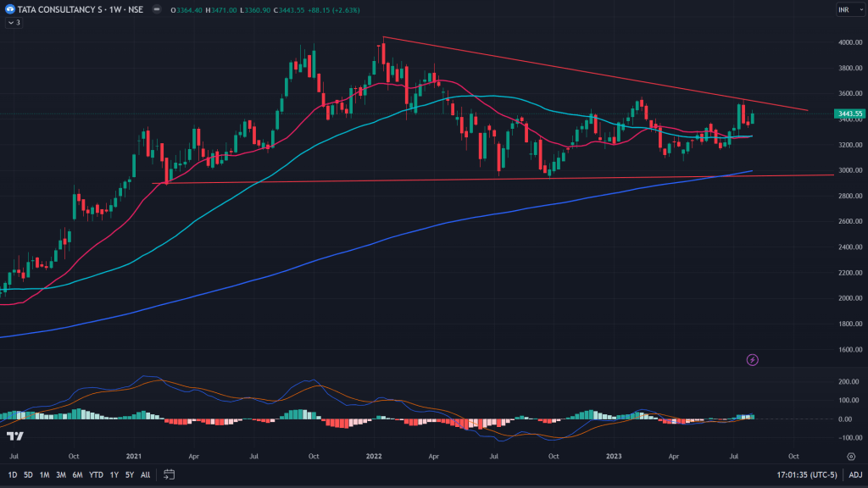868x488 pixels.
Task: Show All data range
Action: click(x=145, y=474)
